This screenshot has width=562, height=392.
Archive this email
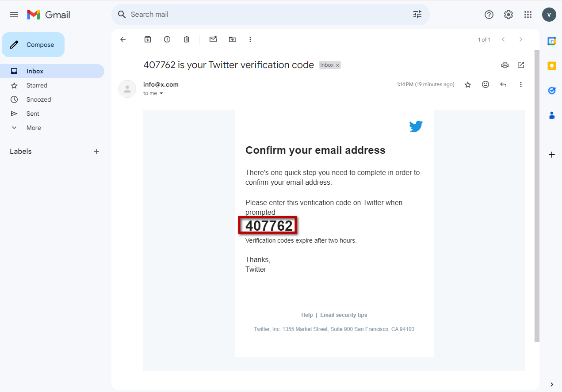click(148, 39)
